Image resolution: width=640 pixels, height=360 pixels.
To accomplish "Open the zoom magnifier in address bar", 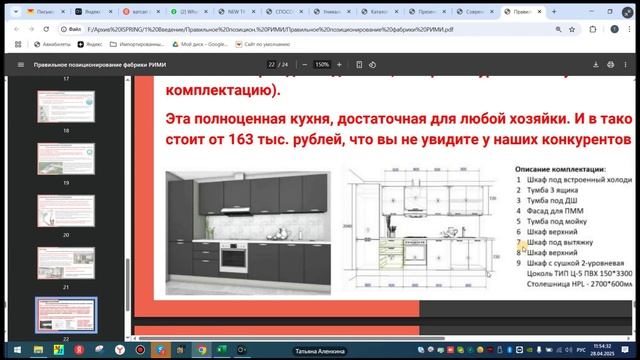I will [x=558, y=29].
